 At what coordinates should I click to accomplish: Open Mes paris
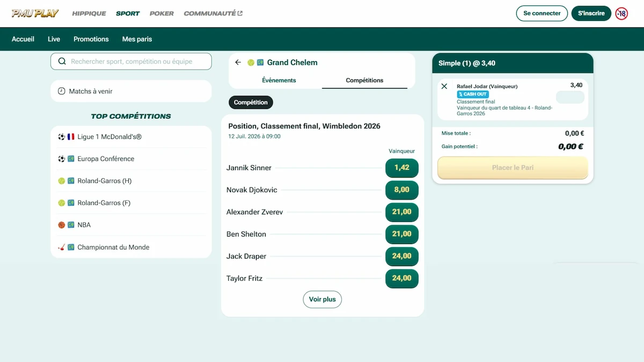click(137, 39)
